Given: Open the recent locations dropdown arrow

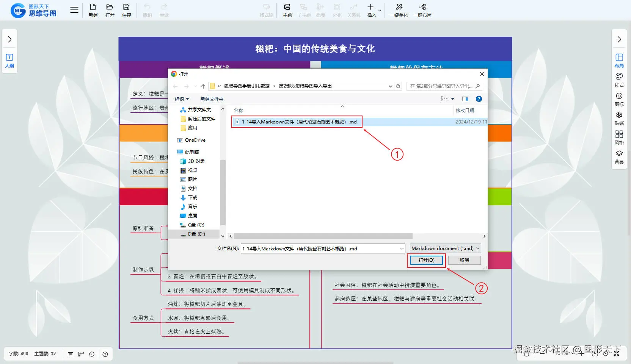Looking at the screenshot, I should 195,86.
